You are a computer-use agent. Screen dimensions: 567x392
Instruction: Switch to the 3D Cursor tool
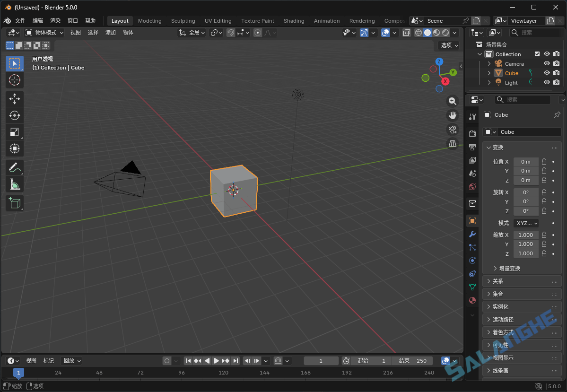click(x=14, y=80)
